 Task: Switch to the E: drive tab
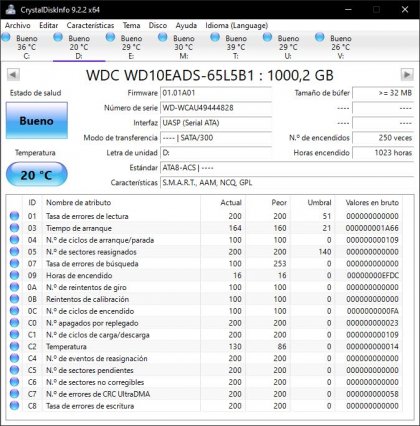[131, 47]
